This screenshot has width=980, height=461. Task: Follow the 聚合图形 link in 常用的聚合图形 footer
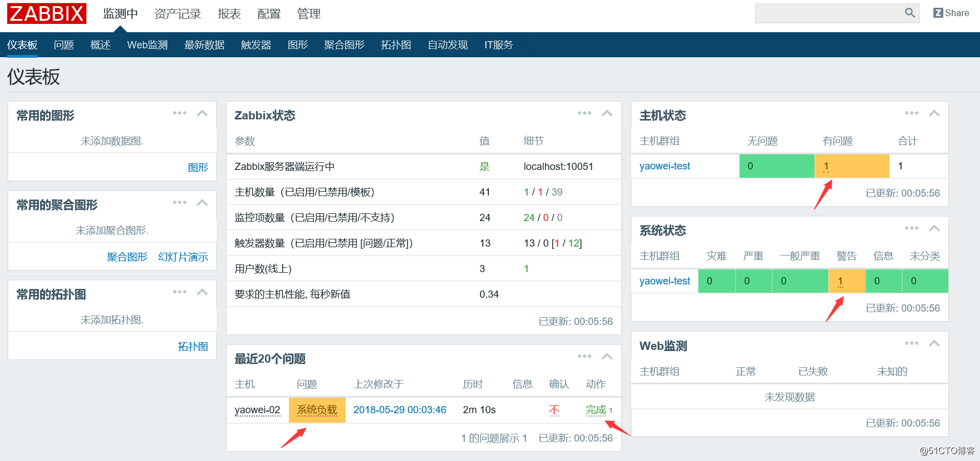(127, 257)
